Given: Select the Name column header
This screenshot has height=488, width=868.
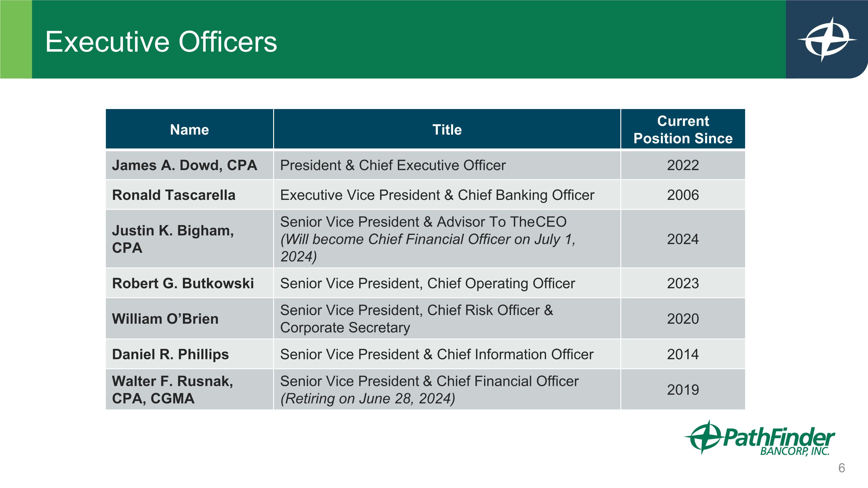Looking at the screenshot, I should [x=190, y=130].
